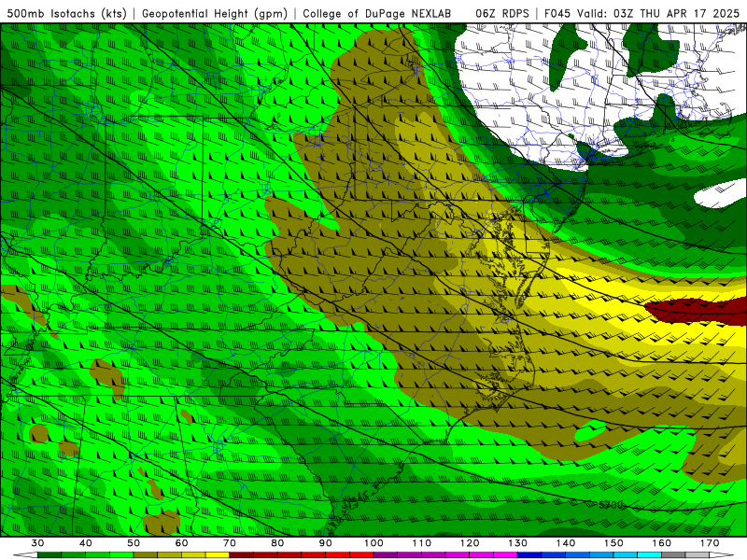This screenshot has height=560, width=747.
Task: Click the 120 value on the legend
Action: click(470, 543)
